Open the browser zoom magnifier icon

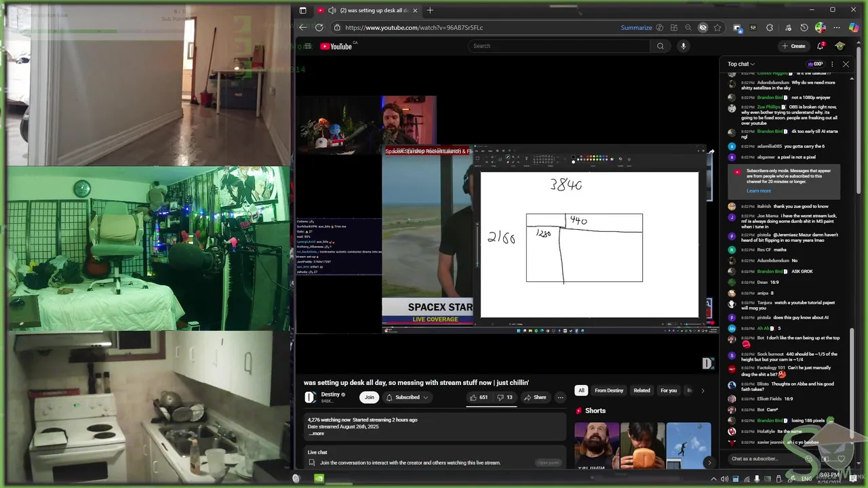(x=688, y=28)
